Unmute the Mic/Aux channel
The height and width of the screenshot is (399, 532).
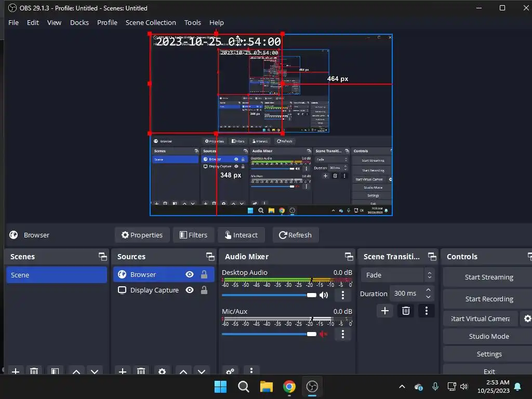(x=323, y=334)
